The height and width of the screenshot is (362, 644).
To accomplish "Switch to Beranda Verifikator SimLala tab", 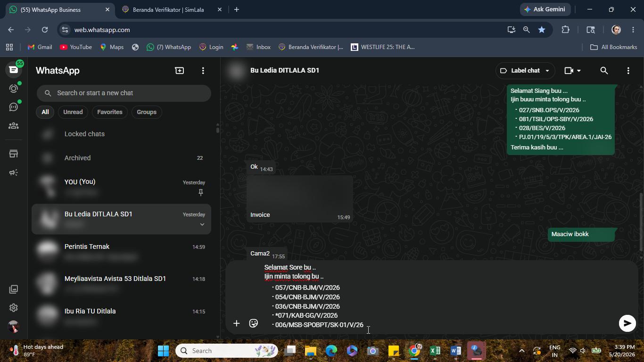I will 168,9.
